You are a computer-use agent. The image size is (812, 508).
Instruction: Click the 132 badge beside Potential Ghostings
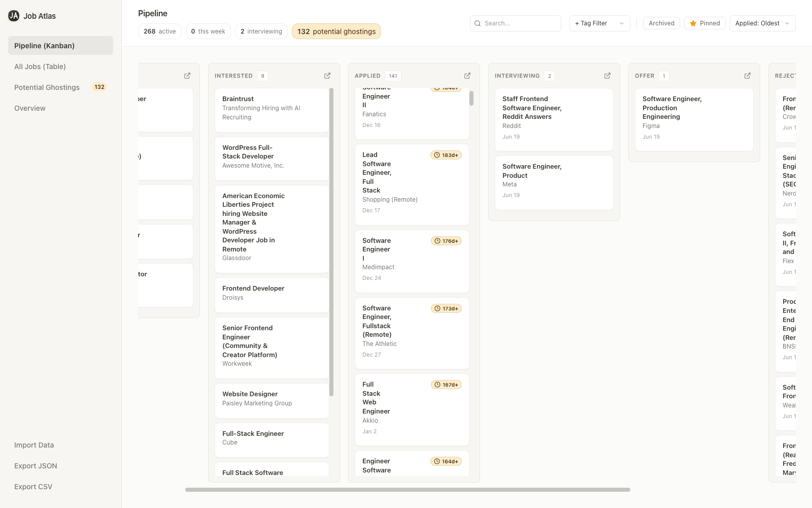click(99, 87)
